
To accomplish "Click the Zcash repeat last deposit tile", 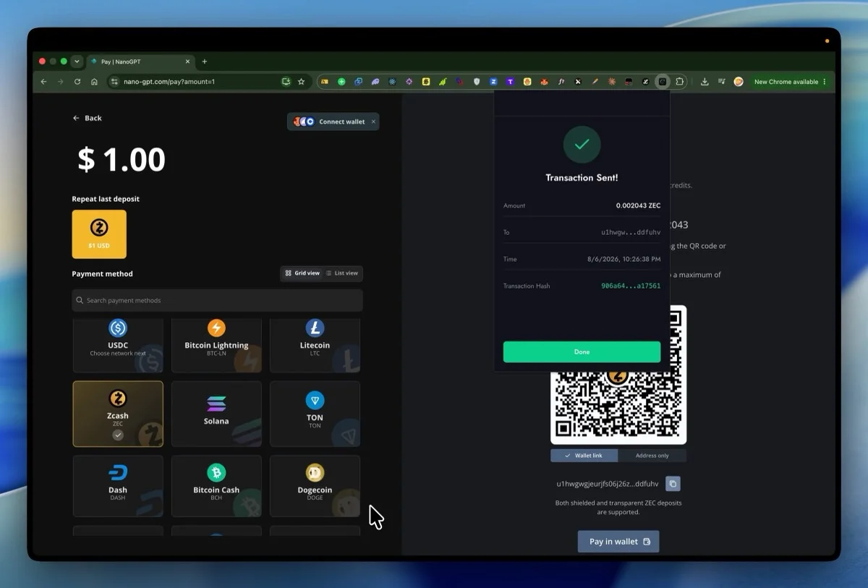I will (99, 234).
